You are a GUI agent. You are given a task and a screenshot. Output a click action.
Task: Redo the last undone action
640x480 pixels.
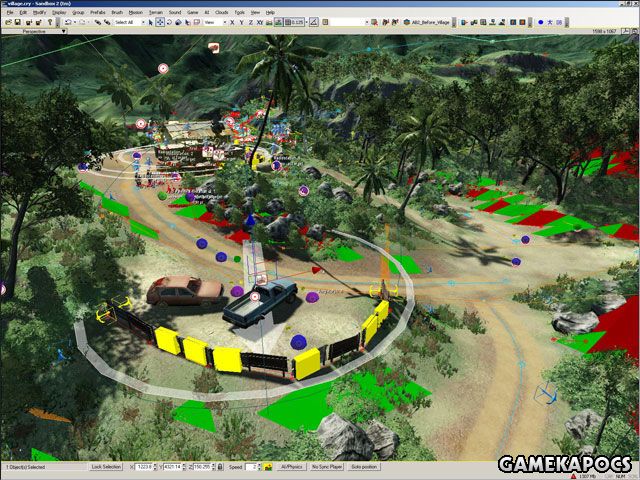[82, 22]
